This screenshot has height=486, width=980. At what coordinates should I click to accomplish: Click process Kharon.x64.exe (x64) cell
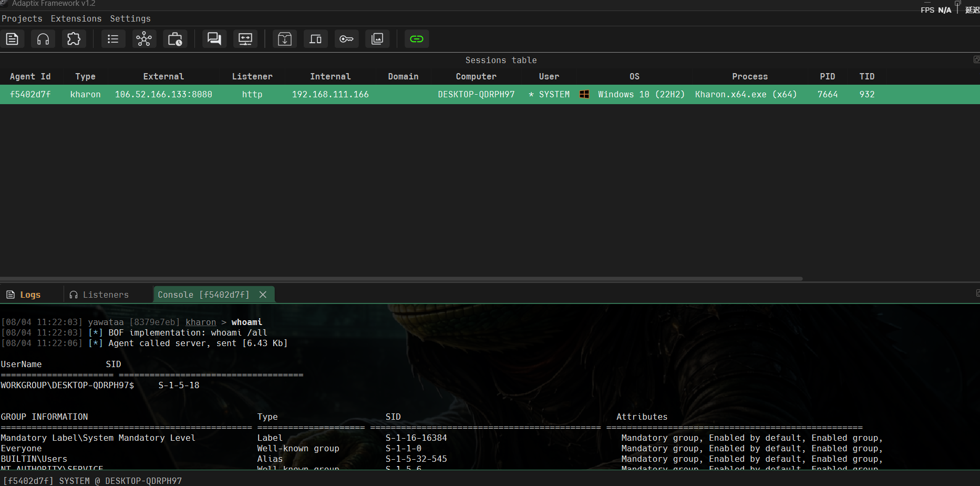coord(746,95)
